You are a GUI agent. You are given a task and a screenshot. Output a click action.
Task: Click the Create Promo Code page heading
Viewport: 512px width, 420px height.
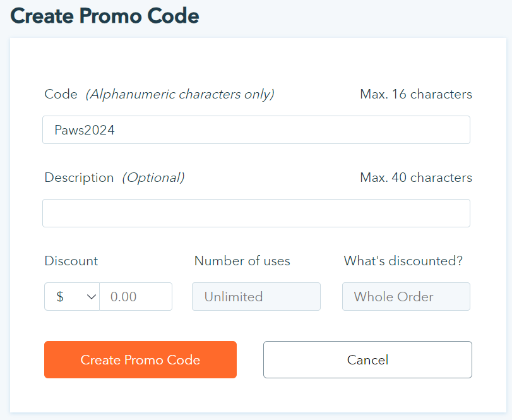(x=105, y=16)
